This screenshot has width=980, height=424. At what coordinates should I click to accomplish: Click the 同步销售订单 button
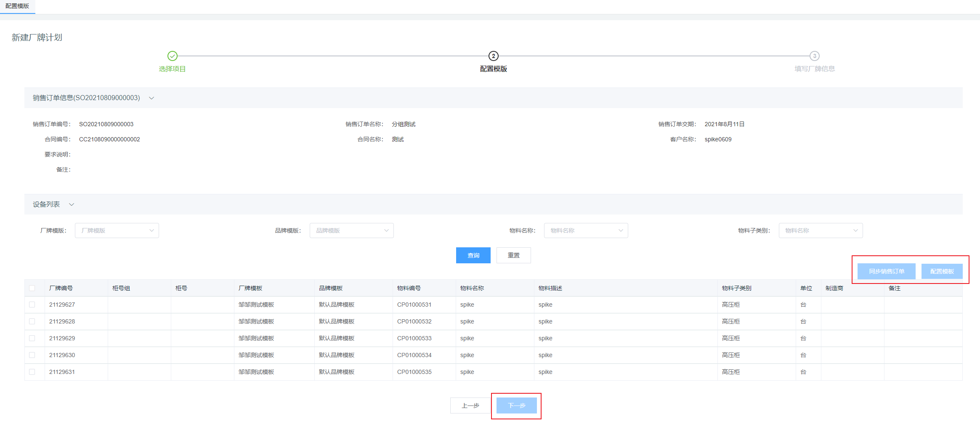point(886,271)
